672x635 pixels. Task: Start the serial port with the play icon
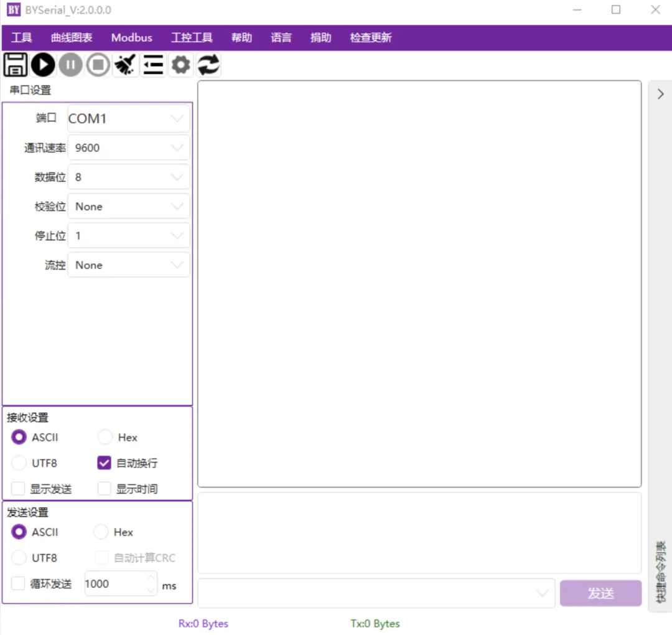43,65
